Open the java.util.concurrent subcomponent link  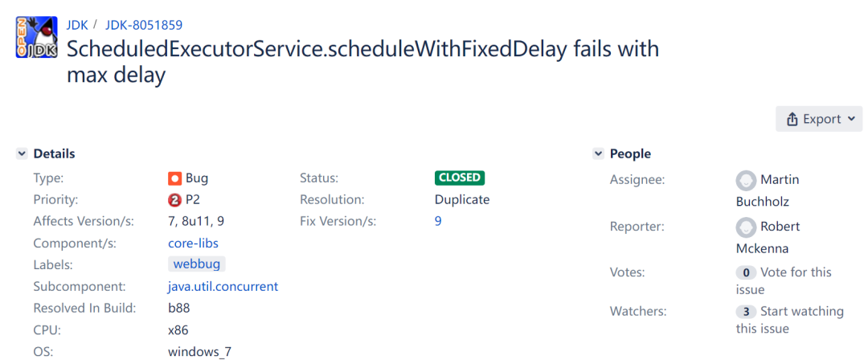pyautogui.click(x=223, y=286)
